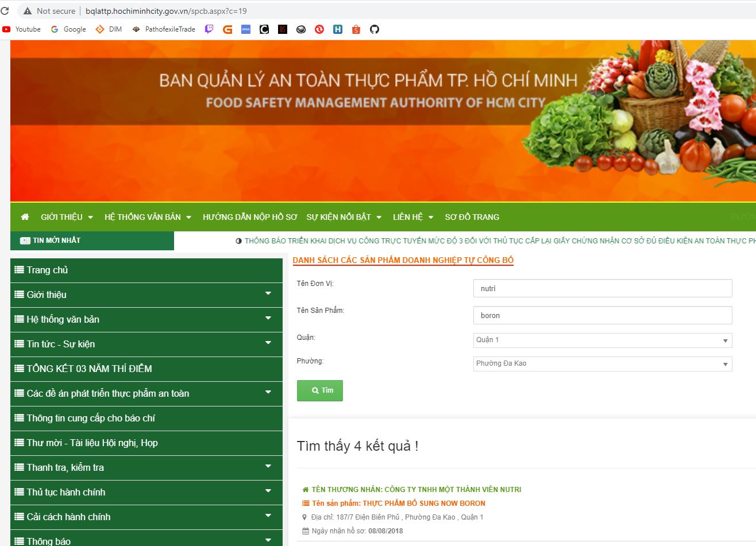756x546 pixels.
Task: Open the LIÊN HỆ top menu
Action: [x=413, y=217]
